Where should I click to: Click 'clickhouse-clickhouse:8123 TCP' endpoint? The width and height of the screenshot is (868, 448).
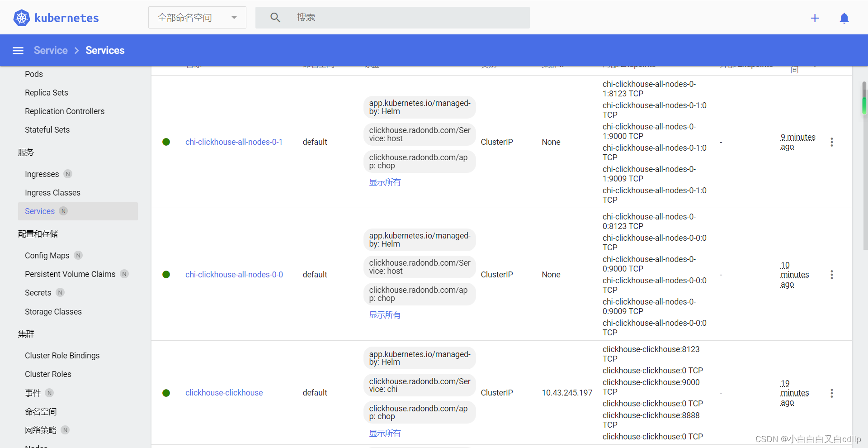click(x=651, y=354)
